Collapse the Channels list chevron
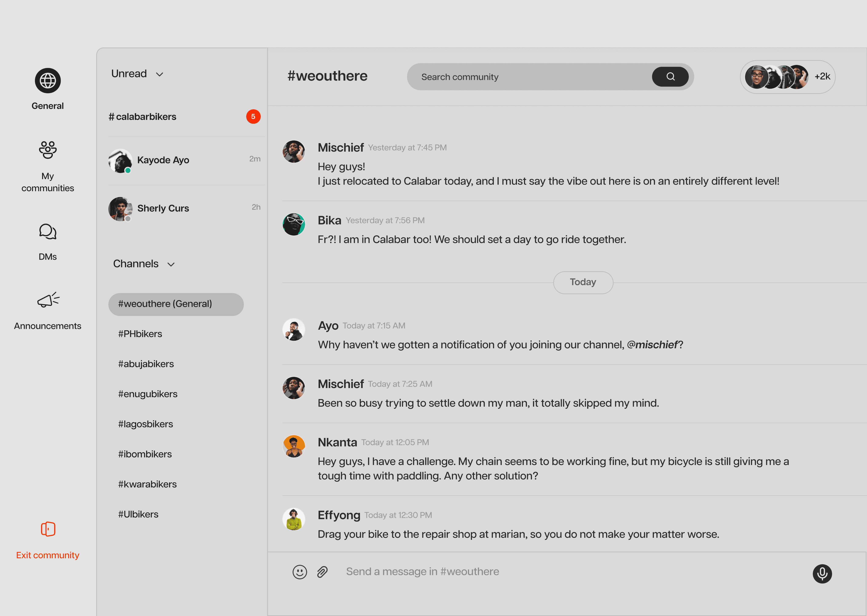Image resolution: width=867 pixels, height=616 pixels. click(x=171, y=264)
